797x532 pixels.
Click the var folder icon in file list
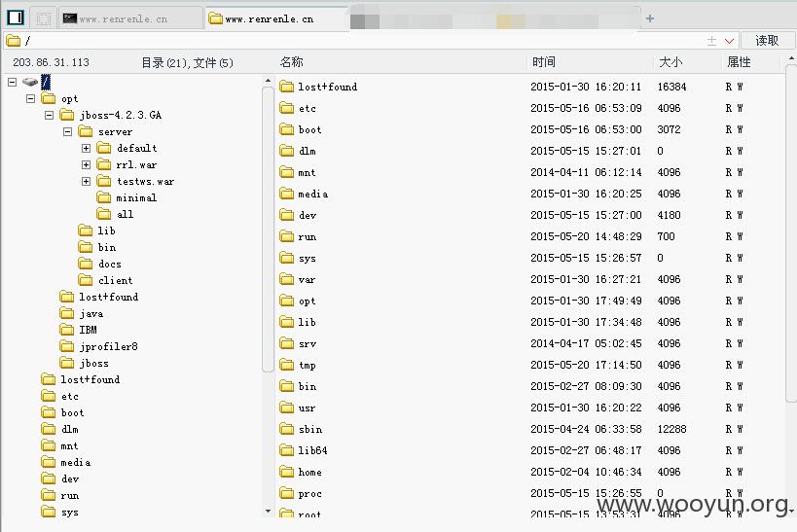tap(287, 279)
